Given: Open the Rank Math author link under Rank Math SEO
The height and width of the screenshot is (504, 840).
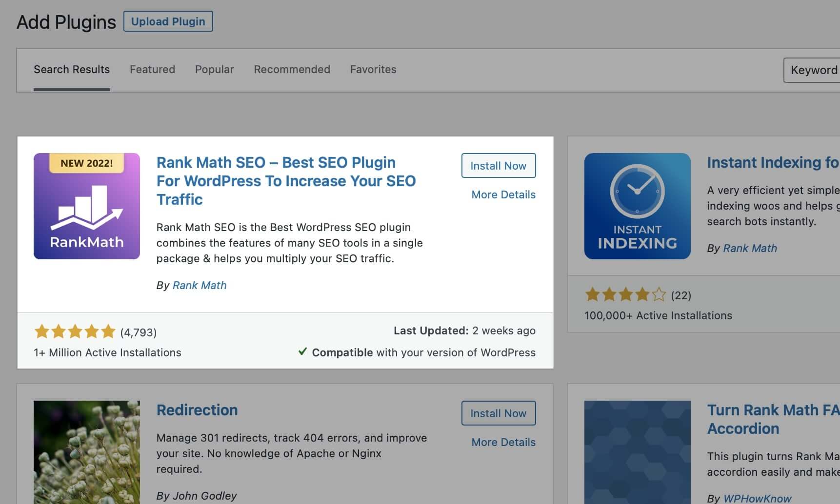Looking at the screenshot, I should point(200,285).
